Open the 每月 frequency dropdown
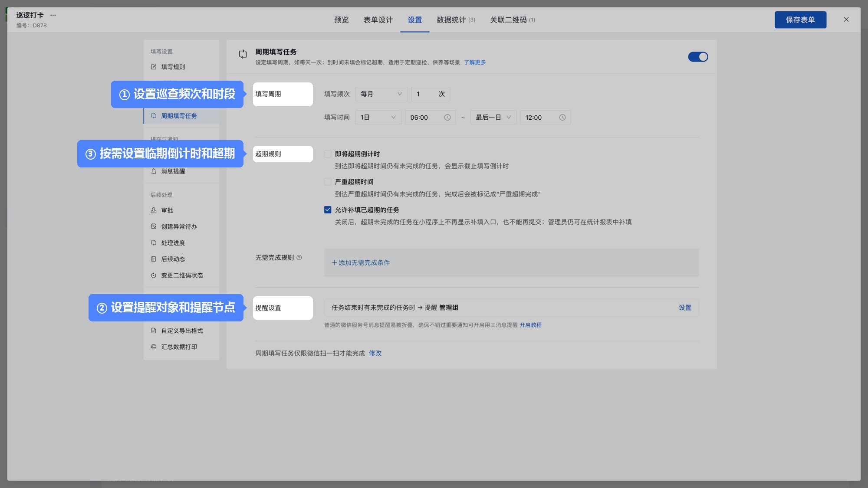Screen dimensions: 868x488 click(x=381, y=94)
